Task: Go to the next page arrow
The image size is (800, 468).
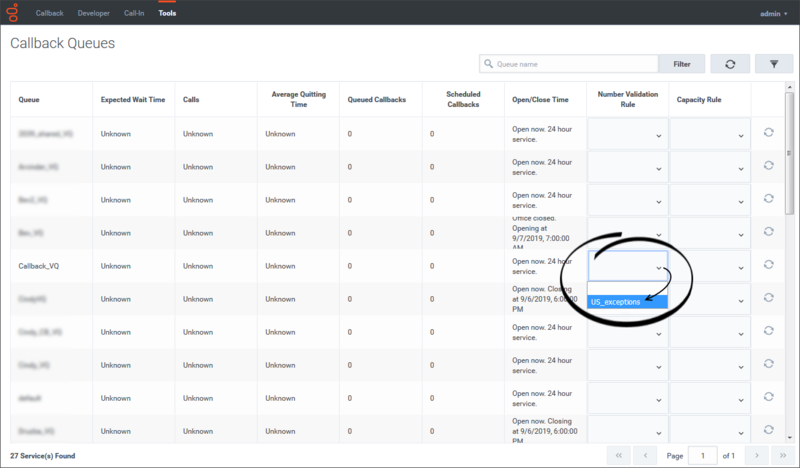Action: [757, 455]
